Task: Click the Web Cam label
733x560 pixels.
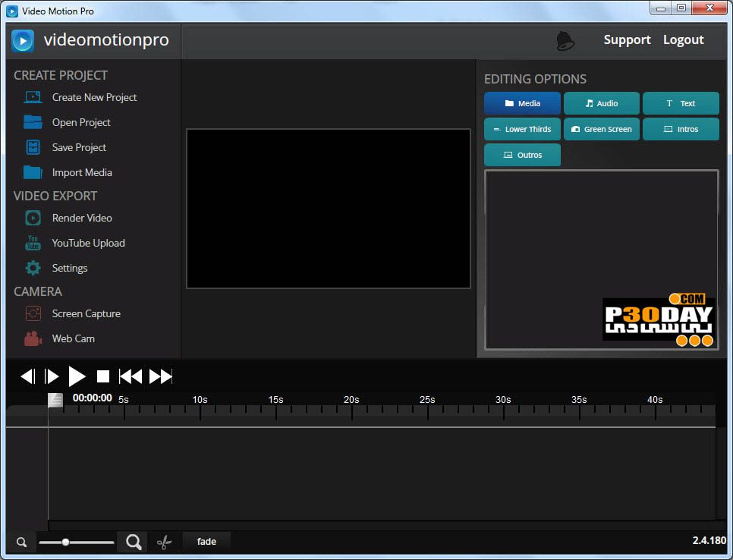Action: click(74, 338)
